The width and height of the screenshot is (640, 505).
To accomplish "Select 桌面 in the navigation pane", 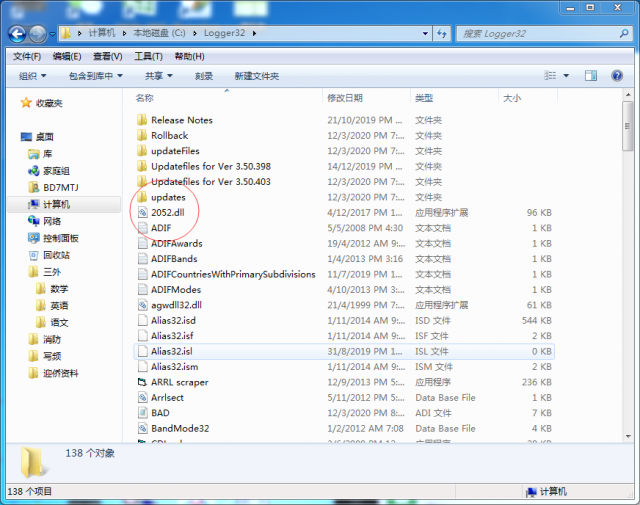I will pyautogui.click(x=44, y=137).
